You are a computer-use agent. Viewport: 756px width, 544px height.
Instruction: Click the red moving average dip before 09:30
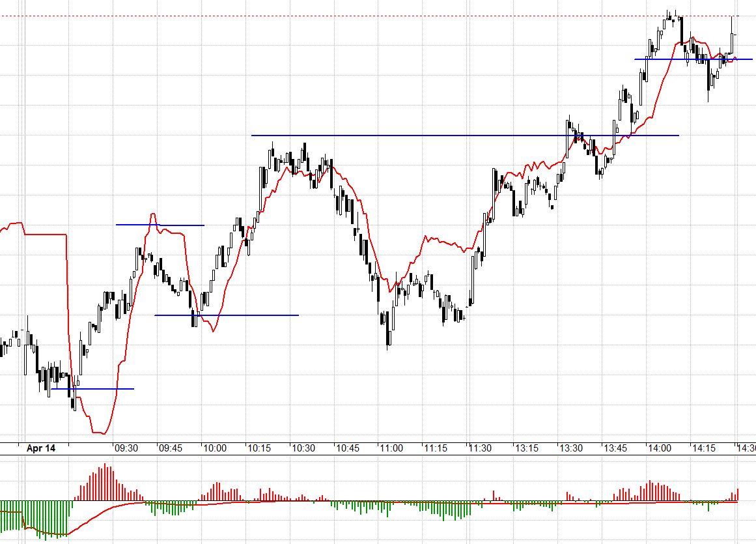(99, 431)
